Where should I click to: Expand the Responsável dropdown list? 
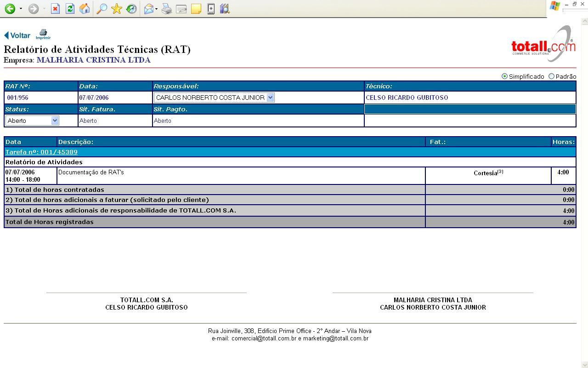(x=270, y=98)
